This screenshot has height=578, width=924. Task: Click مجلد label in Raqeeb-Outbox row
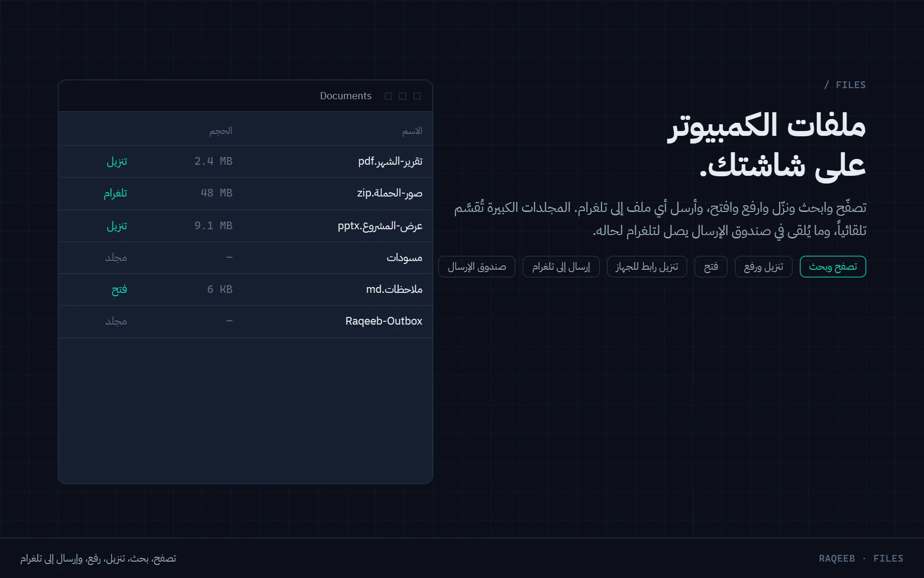pos(116,321)
